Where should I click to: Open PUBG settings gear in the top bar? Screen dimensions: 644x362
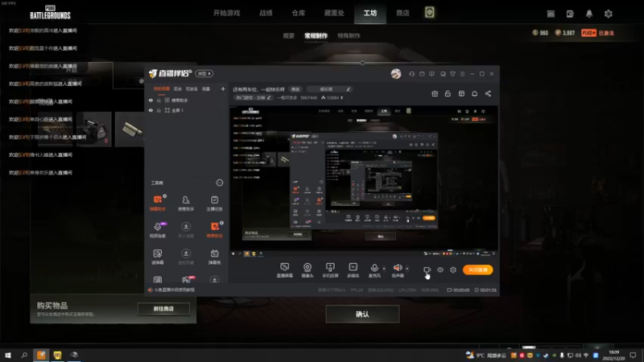click(609, 14)
